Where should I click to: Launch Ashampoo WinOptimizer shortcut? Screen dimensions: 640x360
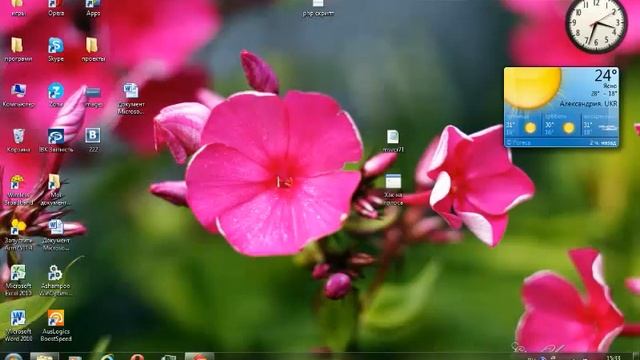pos(56,280)
